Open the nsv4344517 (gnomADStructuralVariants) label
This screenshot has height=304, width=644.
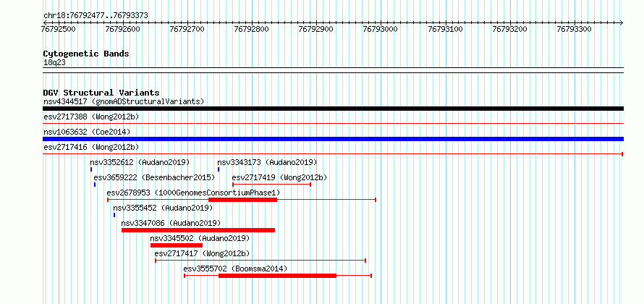click(124, 101)
